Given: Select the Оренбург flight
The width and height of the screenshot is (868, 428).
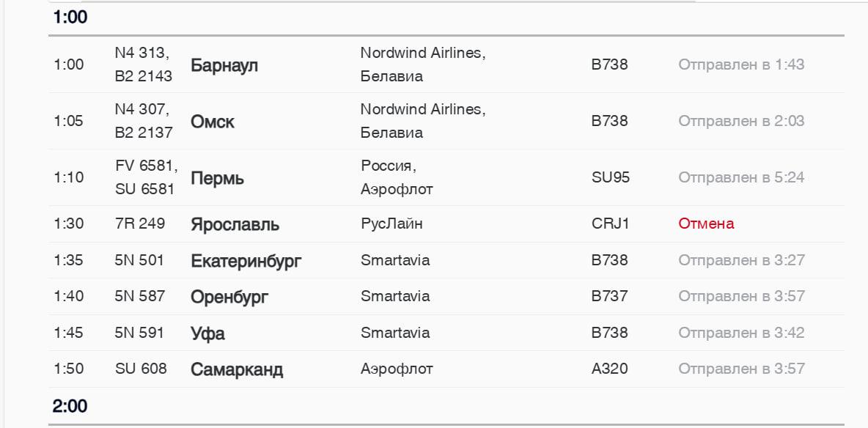Looking at the screenshot, I should (x=229, y=297).
